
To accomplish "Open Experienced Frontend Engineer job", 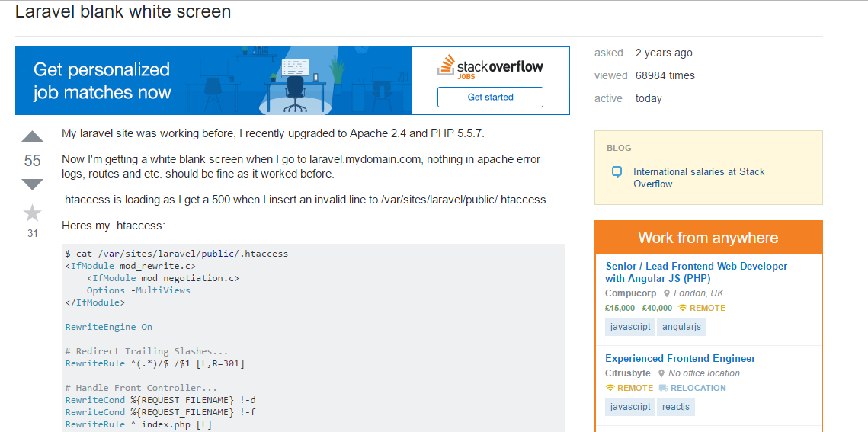I will tap(680, 358).
